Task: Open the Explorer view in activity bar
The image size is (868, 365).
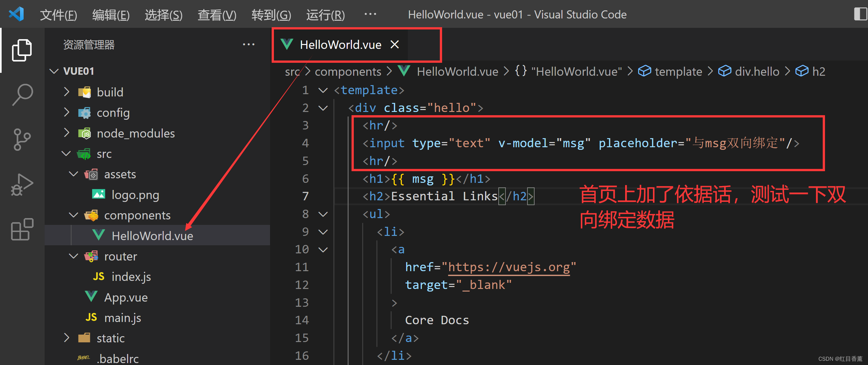Action: [22, 50]
